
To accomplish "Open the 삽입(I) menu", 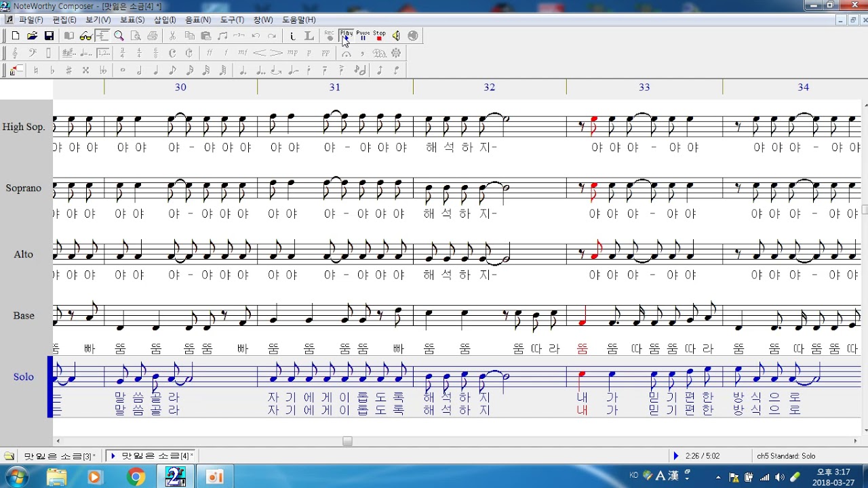I will coord(165,20).
